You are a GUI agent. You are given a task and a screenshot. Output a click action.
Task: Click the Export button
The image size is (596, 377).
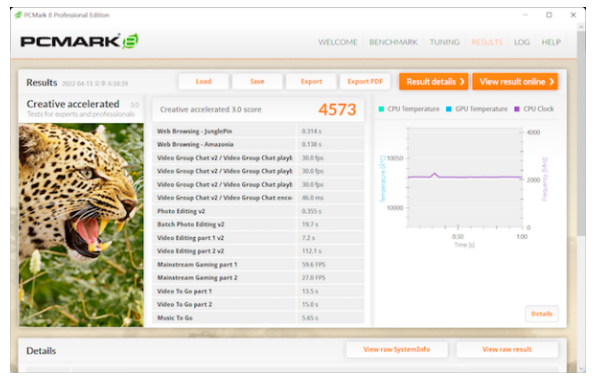[311, 81]
